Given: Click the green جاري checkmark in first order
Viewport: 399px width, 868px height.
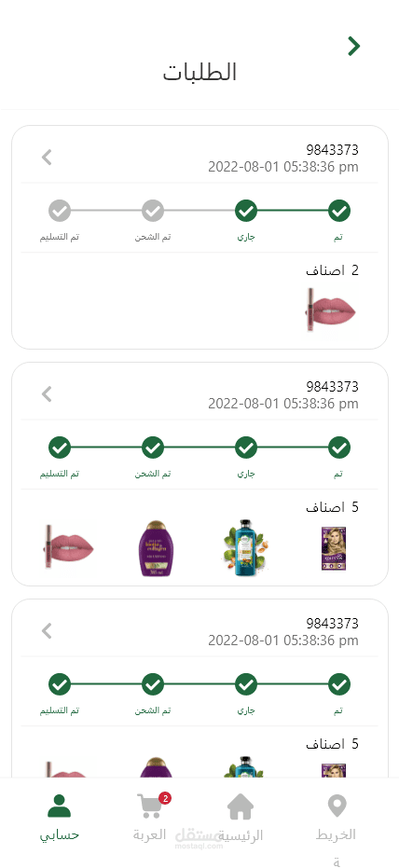Looking at the screenshot, I should coord(246,211).
